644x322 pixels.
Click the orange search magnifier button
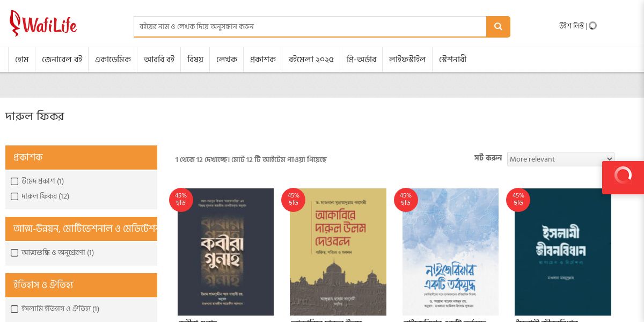point(498,27)
